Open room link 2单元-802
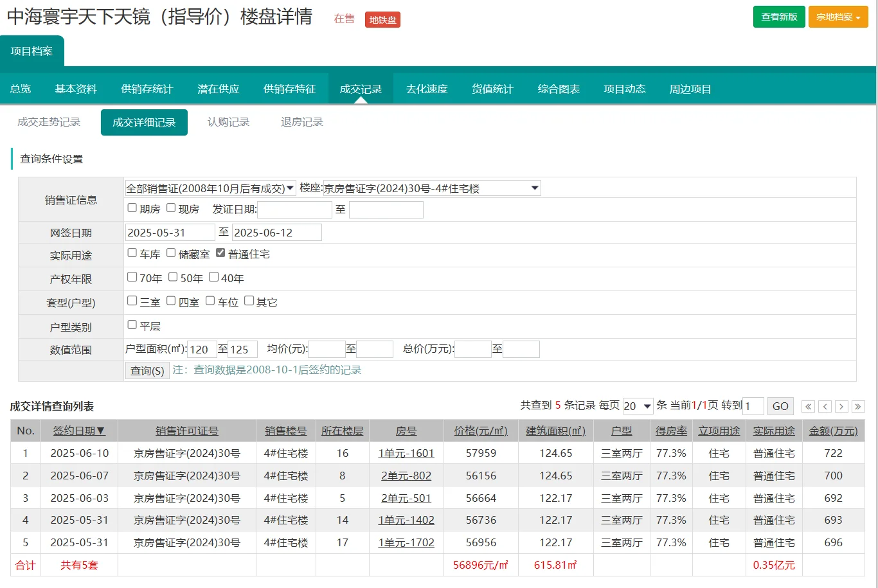 406,476
